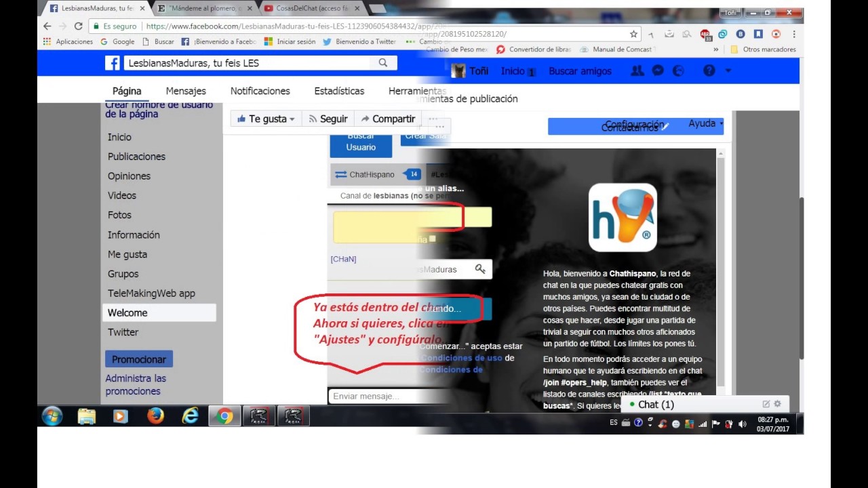The height and width of the screenshot is (488, 868).
Task: Open Administra las promociones link
Action: coord(136,385)
